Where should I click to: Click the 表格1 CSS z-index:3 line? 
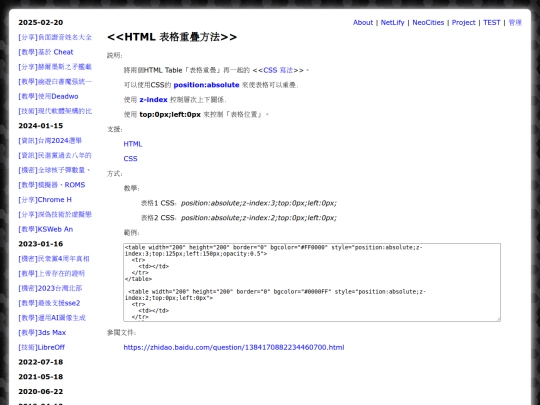pyautogui.click(x=239, y=203)
